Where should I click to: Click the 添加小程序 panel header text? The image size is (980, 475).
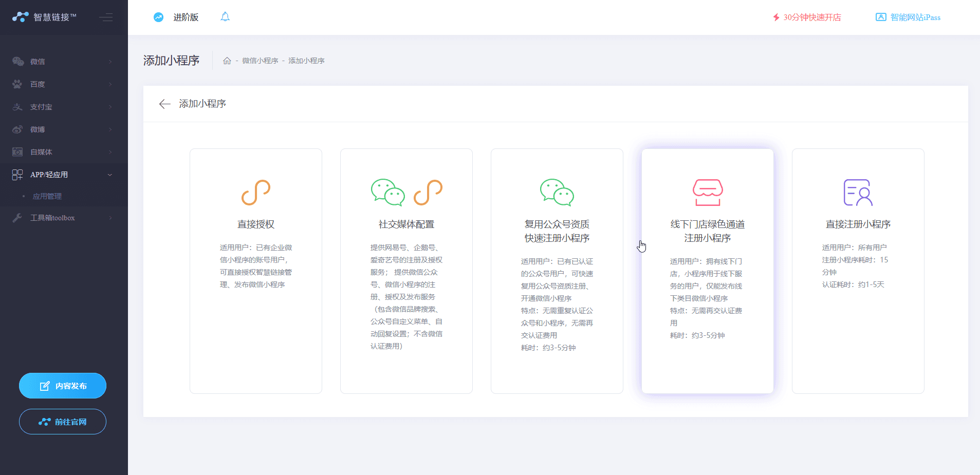point(202,104)
